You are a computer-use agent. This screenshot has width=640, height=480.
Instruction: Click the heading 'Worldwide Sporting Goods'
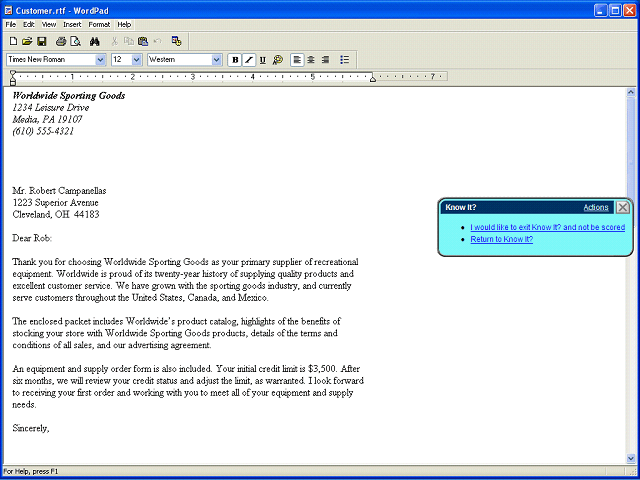pyautogui.click(x=69, y=96)
